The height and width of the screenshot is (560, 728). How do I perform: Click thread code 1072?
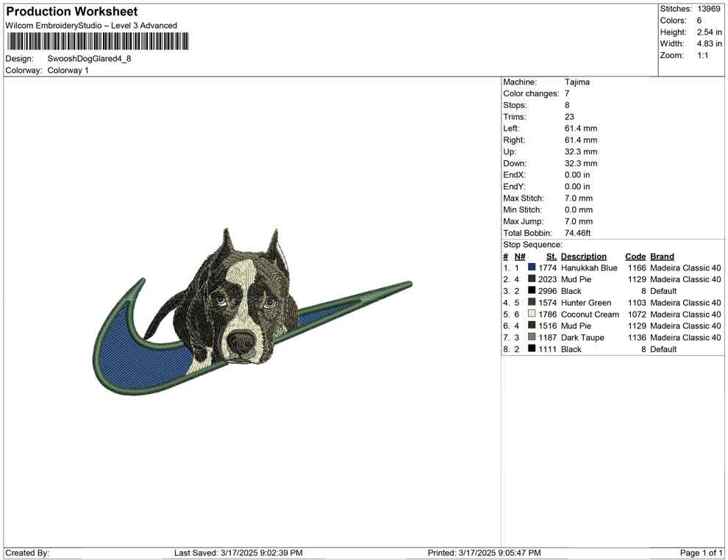click(x=637, y=314)
